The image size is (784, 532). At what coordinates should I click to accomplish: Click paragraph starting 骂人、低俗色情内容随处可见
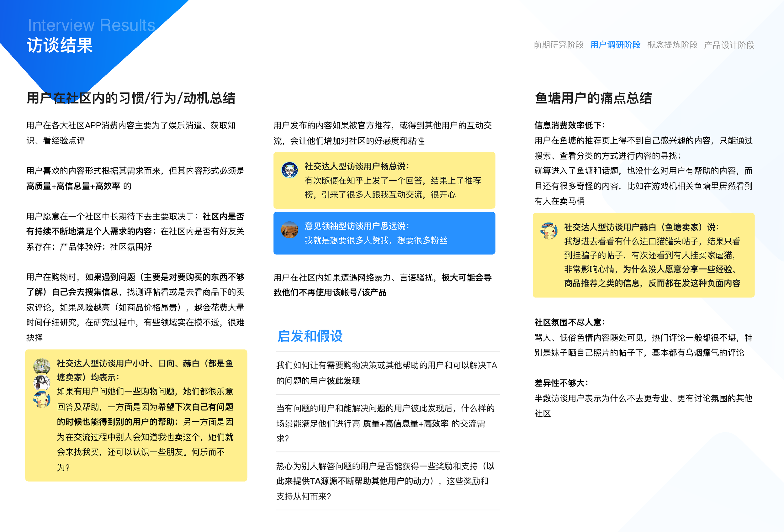644,345
